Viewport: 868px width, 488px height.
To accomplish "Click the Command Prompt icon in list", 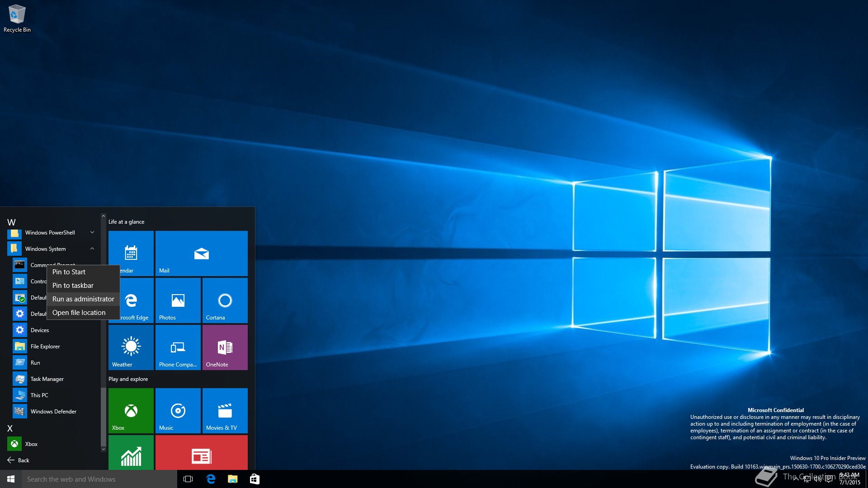I will (19, 265).
